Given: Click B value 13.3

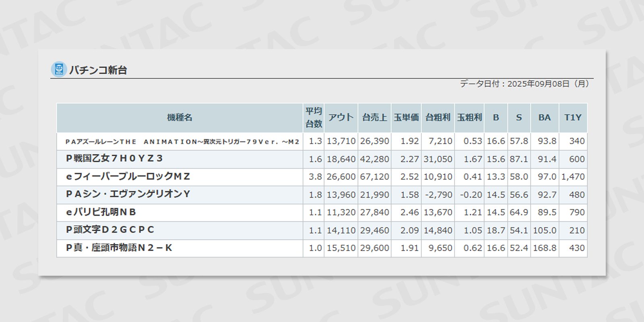Looking at the screenshot, I should pos(496,177).
